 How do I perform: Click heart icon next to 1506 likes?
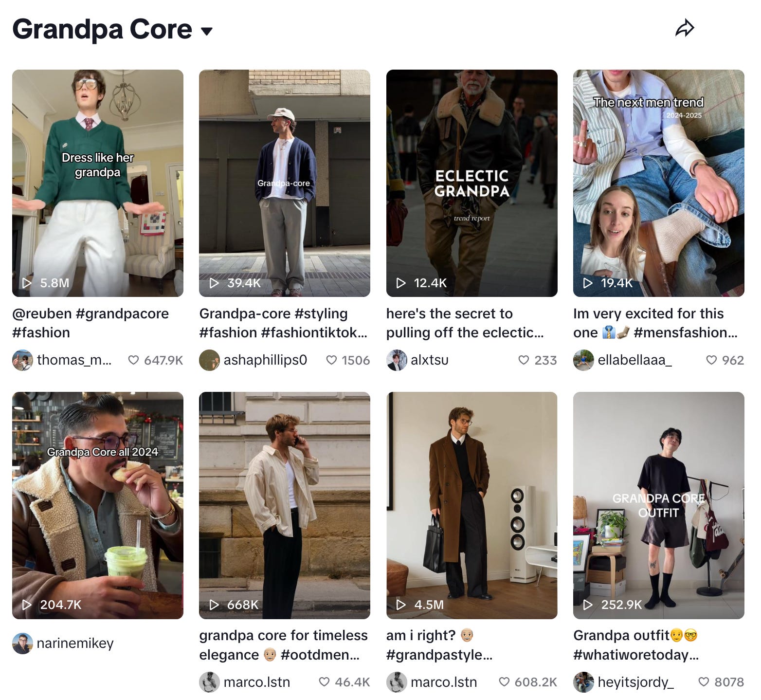(x=331, y=360)
